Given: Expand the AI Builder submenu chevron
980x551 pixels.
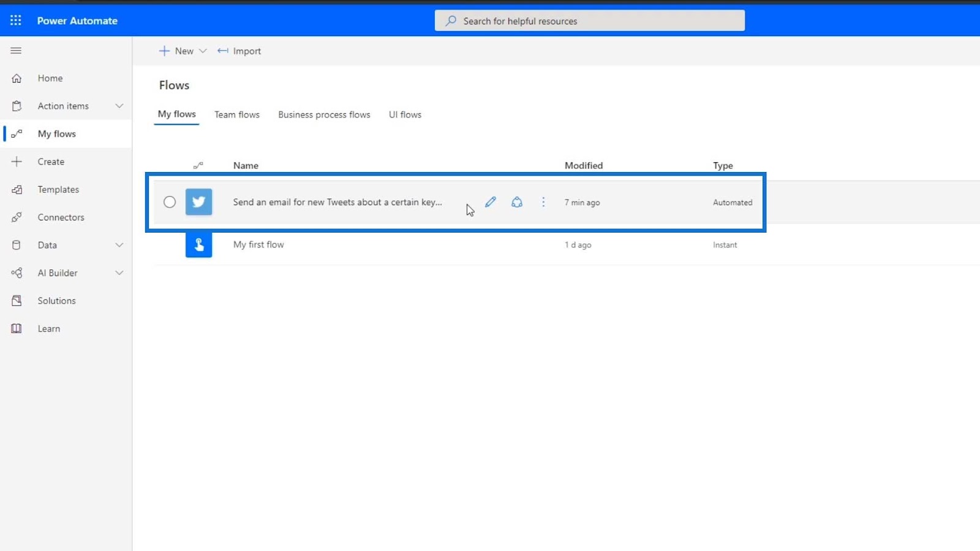Looking at the screenshot, I should point(119,273).
